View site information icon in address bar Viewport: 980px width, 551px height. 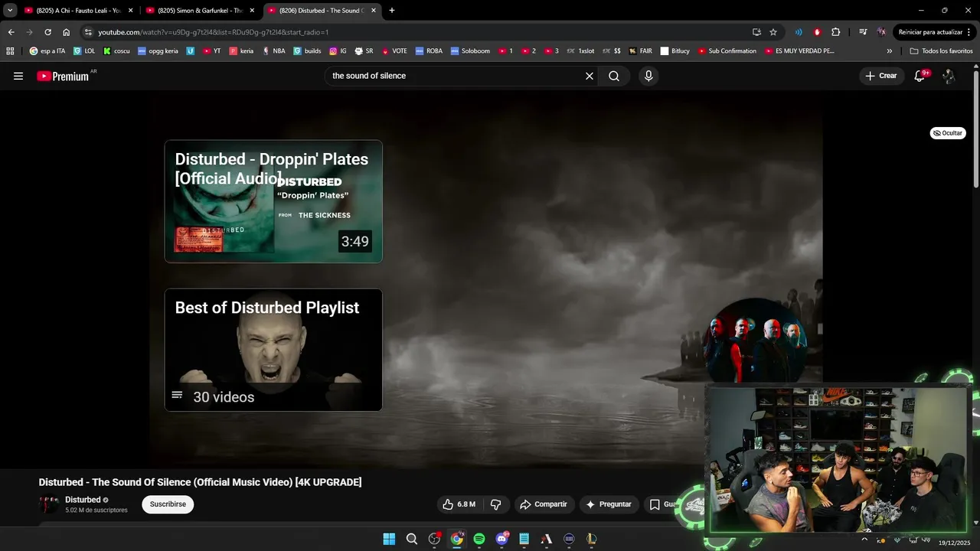click(88, 32)
